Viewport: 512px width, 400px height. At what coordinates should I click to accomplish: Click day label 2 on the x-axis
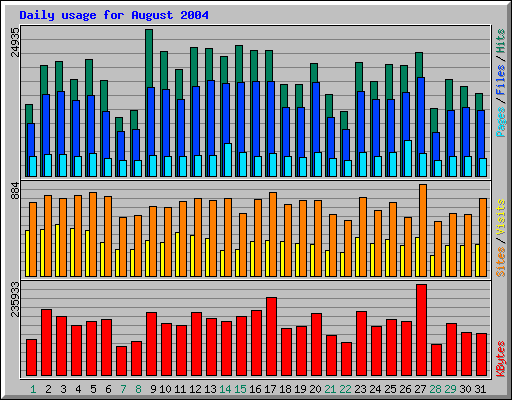click(x=48, y=389)
